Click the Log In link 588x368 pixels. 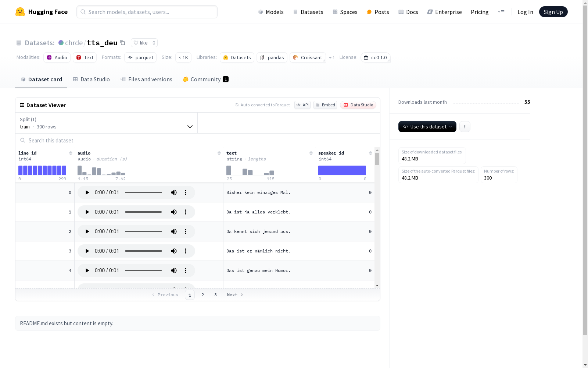[525, 12]
